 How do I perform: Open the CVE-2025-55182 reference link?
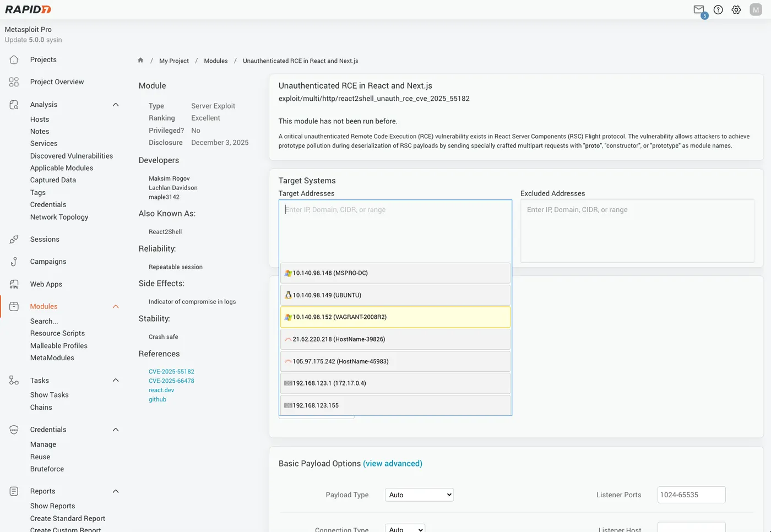tap(171, 371)
